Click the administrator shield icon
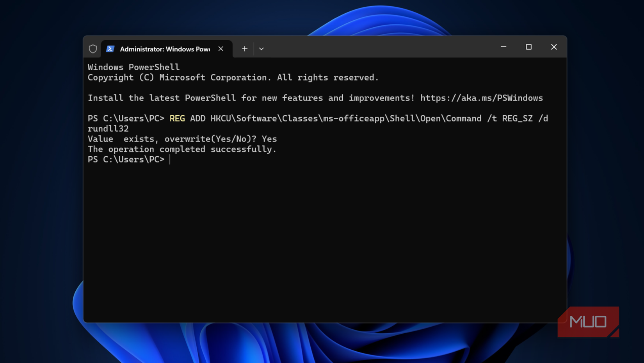 tap(93, 49)
